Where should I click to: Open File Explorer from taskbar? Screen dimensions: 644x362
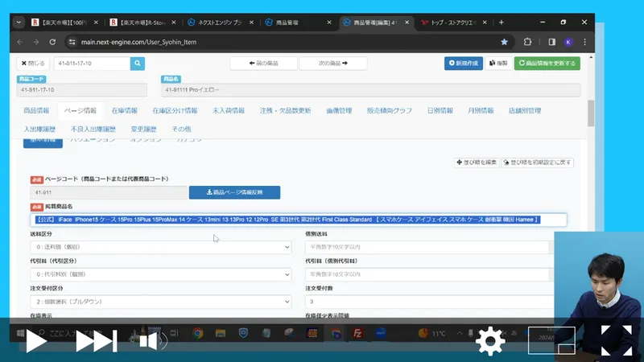221,333
